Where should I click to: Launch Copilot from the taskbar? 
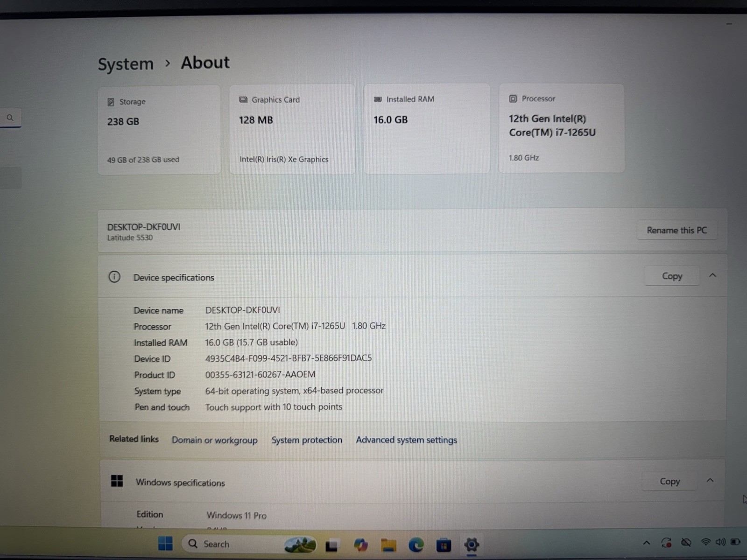click(360, 545)
